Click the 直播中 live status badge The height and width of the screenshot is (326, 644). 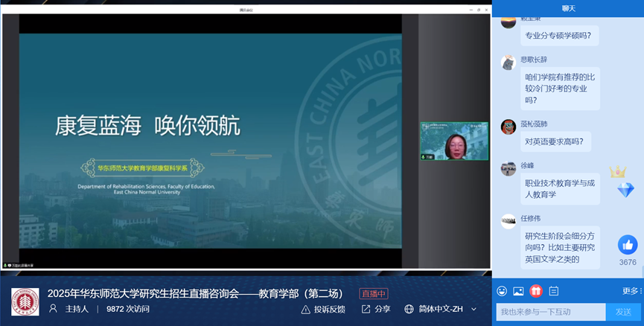(374, 293)
